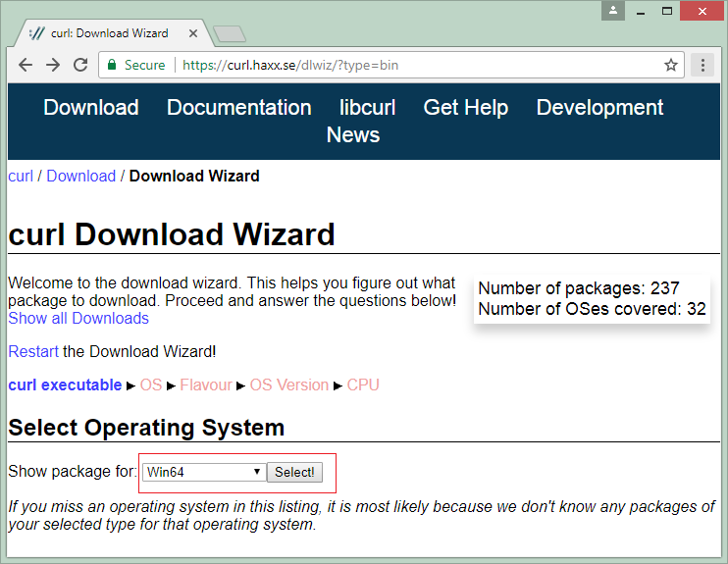Open the Get Help menu item

466,108
